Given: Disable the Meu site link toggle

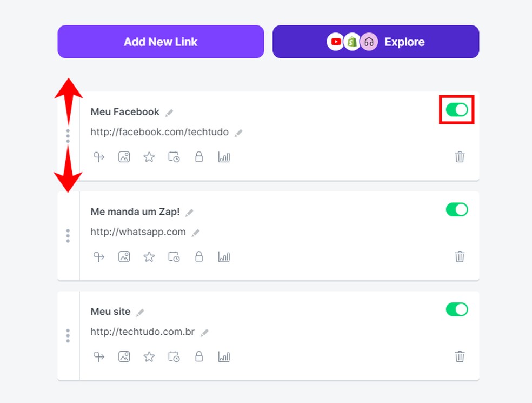Looking at the screenshot, I should pos(456,309).
